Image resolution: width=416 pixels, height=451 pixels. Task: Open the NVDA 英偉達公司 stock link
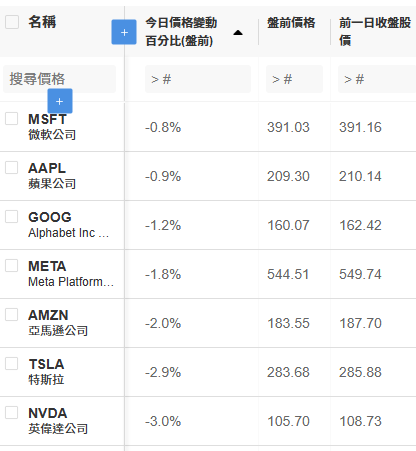[58, 421]
